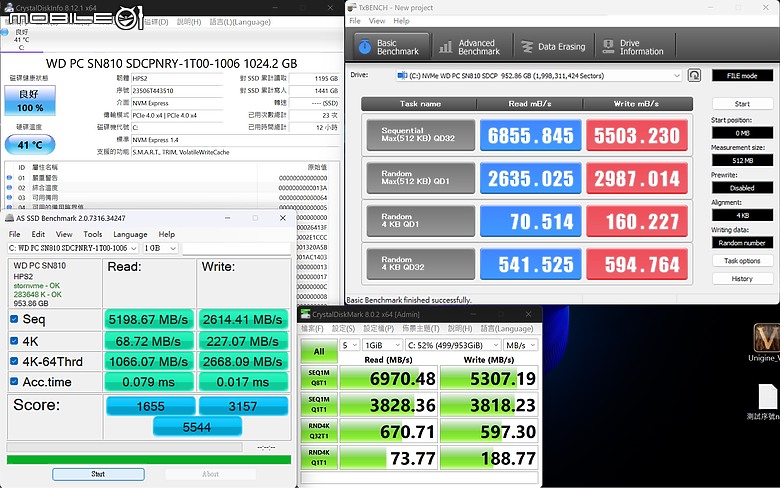The width and height of the screenshot is (780, 488).
Task: Click the TxBENCH title bar icon
Action: (352, 7)
